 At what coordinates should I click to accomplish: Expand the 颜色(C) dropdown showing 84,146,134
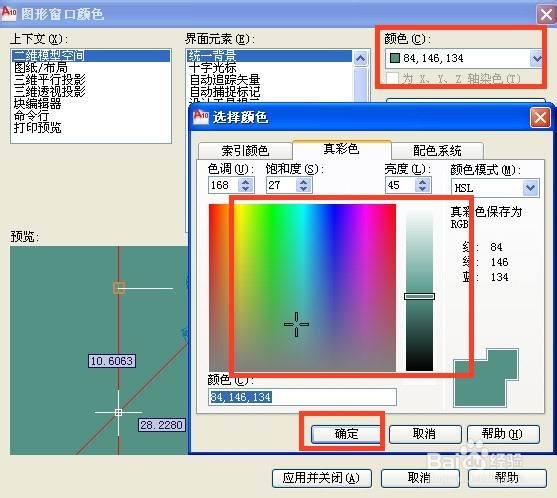(x=536, y=58)
